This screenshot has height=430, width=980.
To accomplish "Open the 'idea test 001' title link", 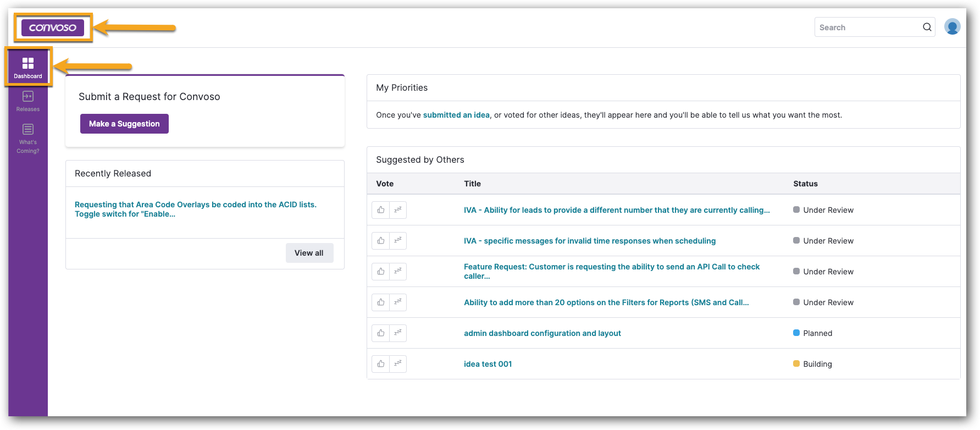I will click(x=488, y=364).
